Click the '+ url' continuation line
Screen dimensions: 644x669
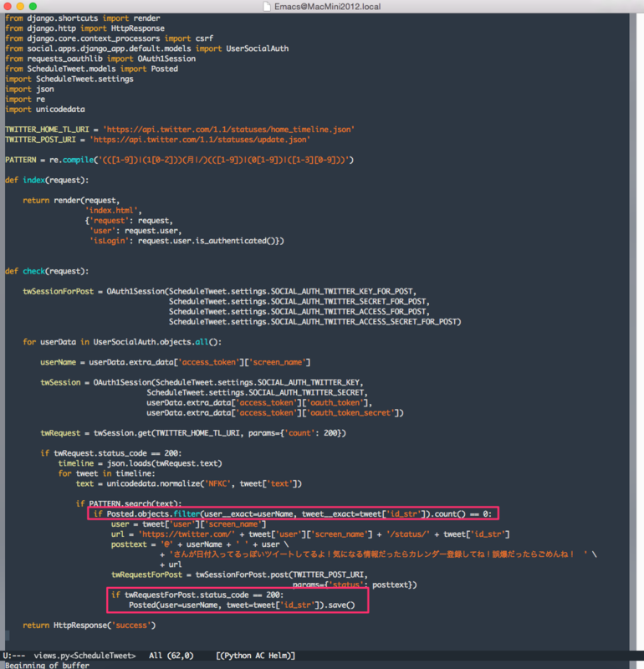(x=171, y=564)
